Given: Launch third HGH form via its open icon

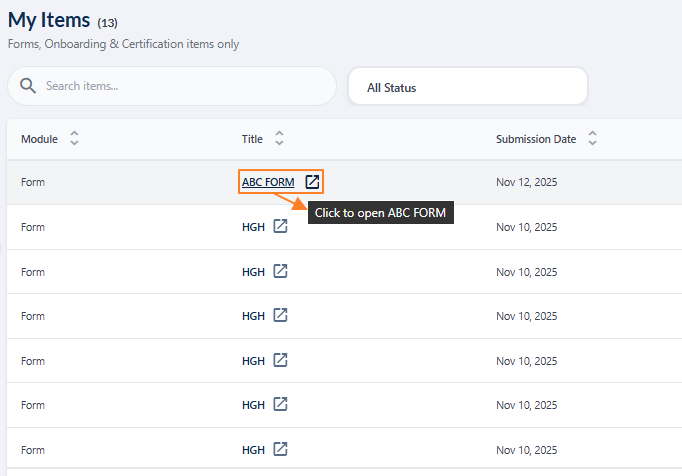Looking at the screenshot, I should click(281, 315).
